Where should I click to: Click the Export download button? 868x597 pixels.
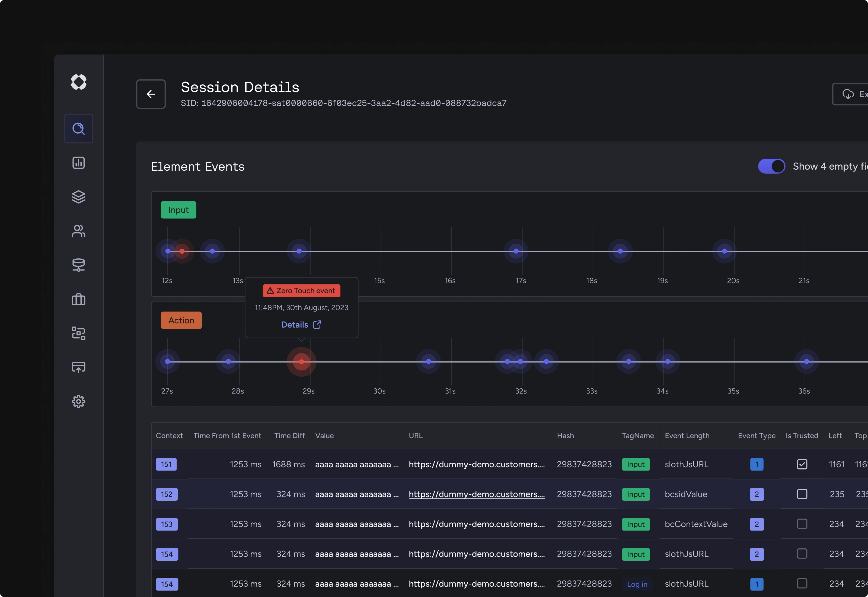pos(850,94)
